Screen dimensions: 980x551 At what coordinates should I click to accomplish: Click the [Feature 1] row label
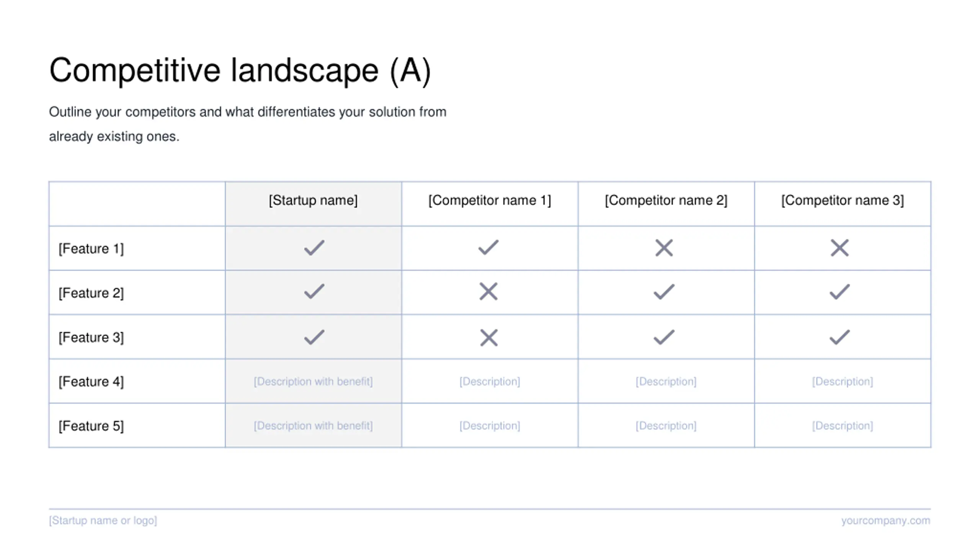(x=91, y=249)
